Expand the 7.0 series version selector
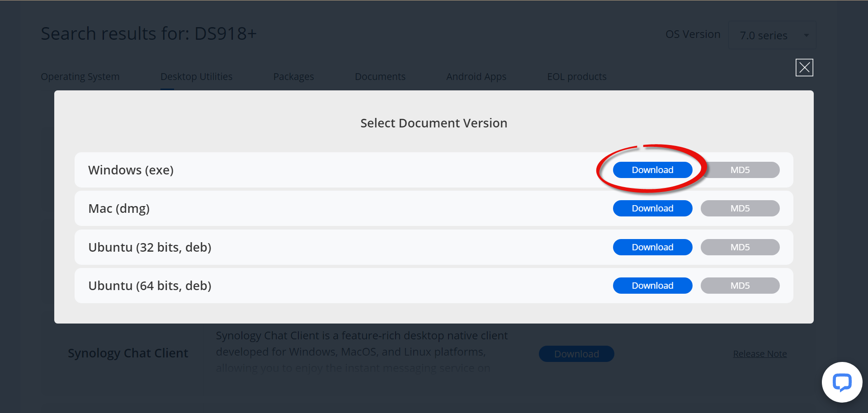Screen dimensions: 868x413 772,35
